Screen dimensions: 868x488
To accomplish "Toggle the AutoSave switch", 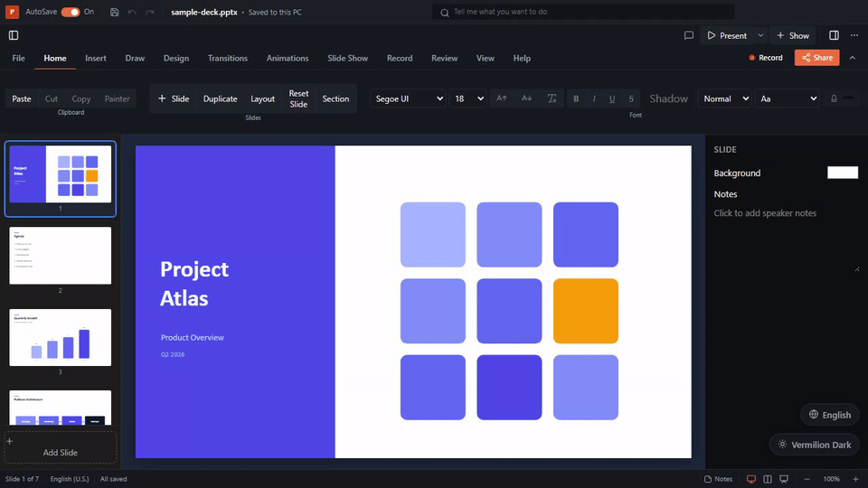I will (x=71, y=12).
